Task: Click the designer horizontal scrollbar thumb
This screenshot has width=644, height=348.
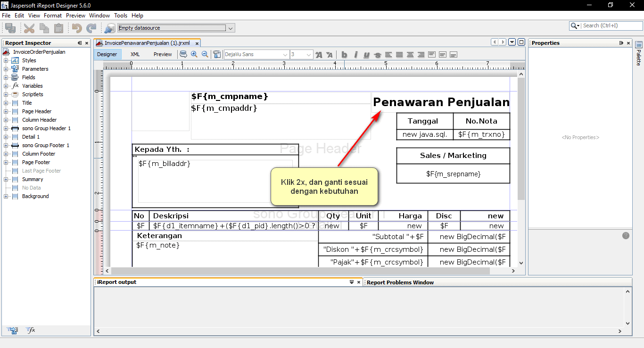Action: (301, 271)
